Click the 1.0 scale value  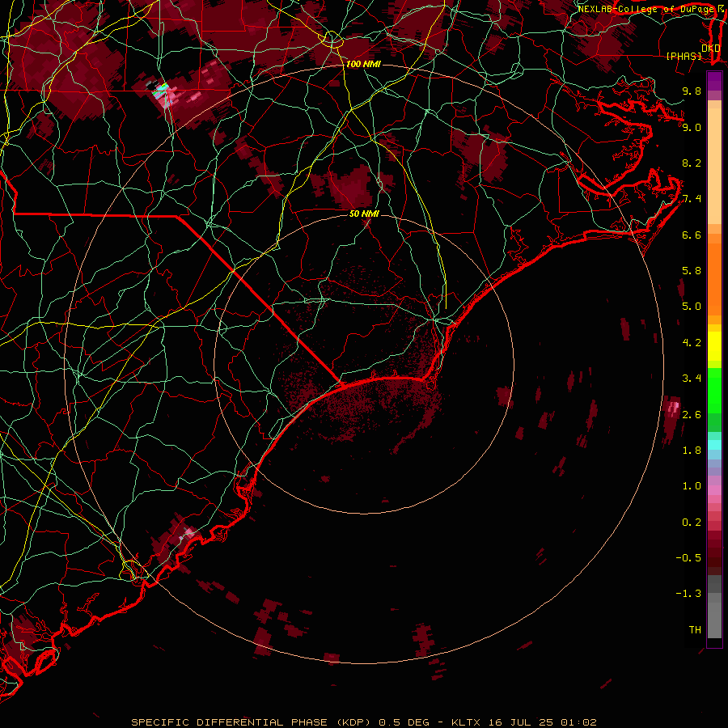692,486
